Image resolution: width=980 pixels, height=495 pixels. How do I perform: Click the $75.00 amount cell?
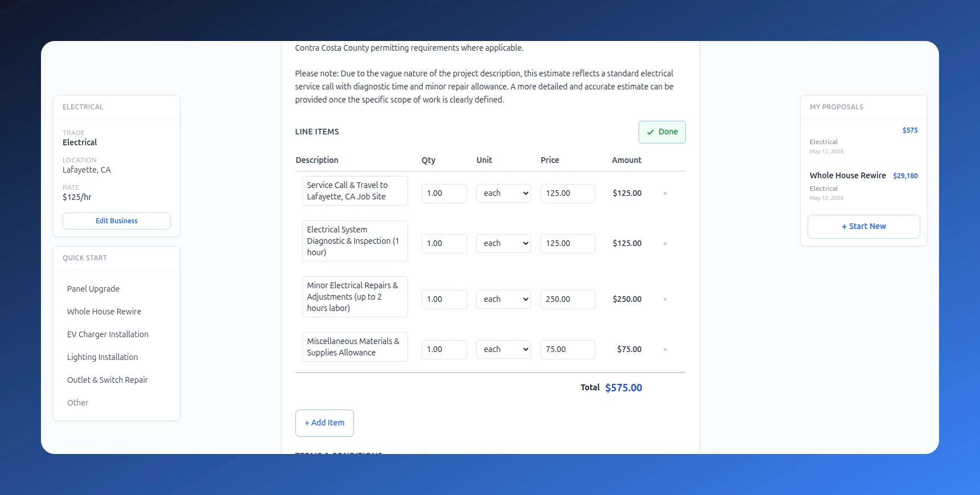pyautogui.click(x=629, y=350)
